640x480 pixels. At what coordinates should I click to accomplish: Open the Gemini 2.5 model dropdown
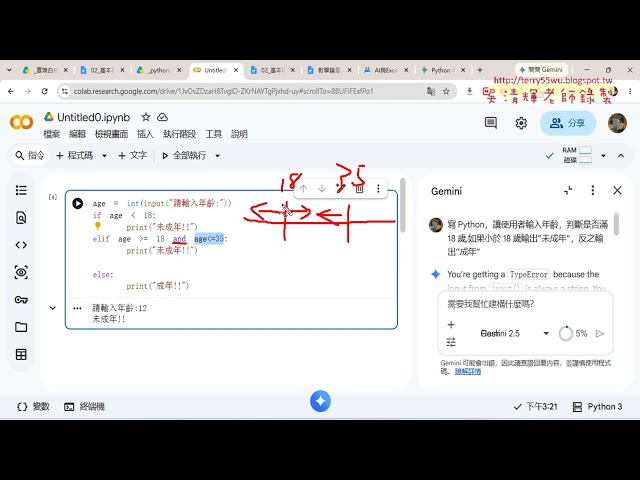pyautogui.click(x=515, y=333)
